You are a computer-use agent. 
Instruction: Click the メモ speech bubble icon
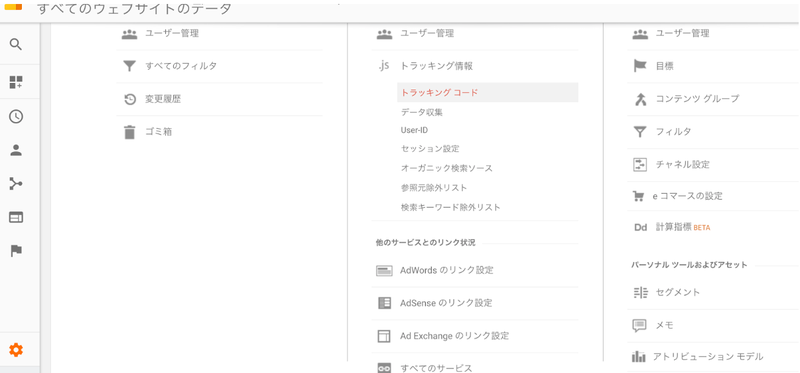click(640, 326)
